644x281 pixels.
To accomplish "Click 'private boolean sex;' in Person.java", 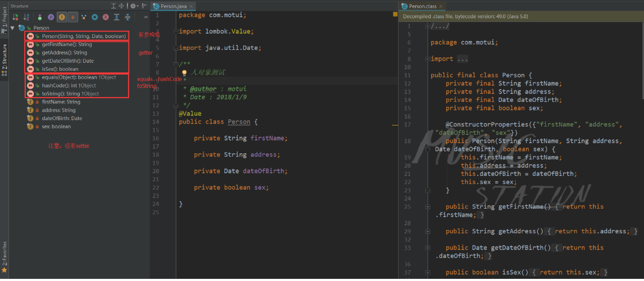I will [x=231, y=187].
